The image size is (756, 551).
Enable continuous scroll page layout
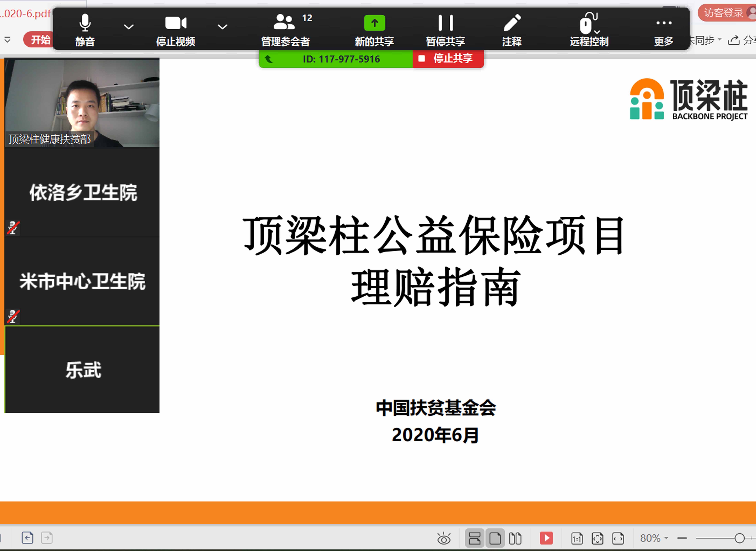474,538
